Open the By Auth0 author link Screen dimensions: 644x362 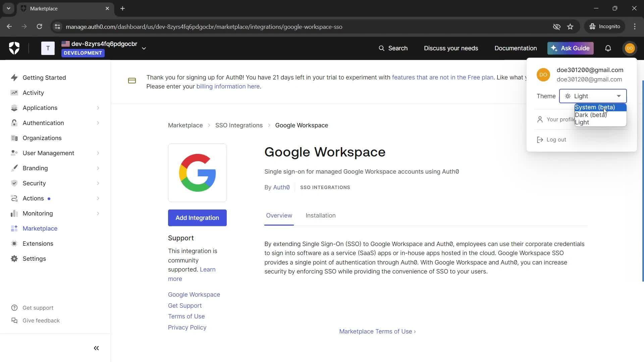281,187
